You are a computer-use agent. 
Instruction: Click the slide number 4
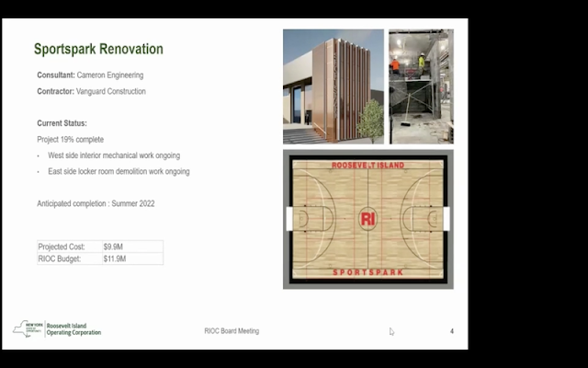451,331
